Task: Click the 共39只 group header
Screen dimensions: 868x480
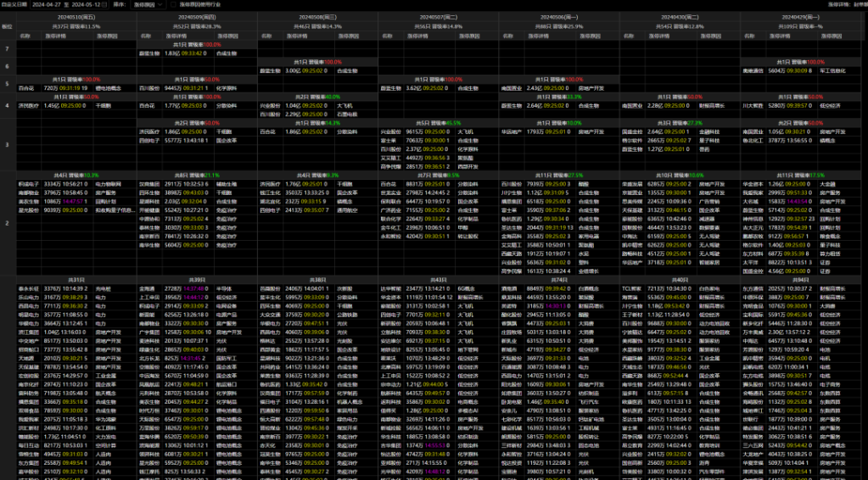Action: (x=197, y=281)
